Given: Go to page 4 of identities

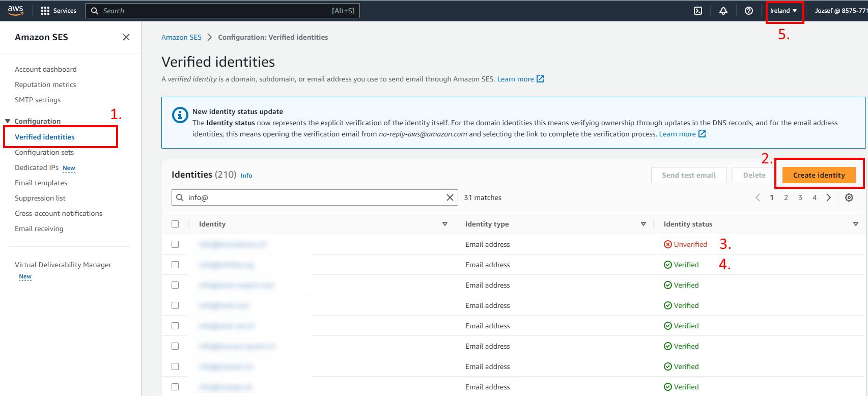Looking at the screenshot, I should pyautogui.click(x=815, y=197).
